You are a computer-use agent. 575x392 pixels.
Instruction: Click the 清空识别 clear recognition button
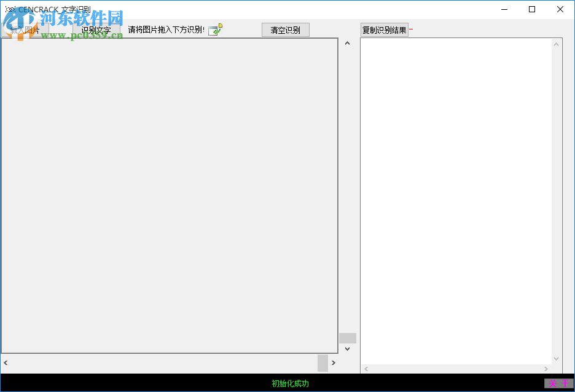(285, 29)
